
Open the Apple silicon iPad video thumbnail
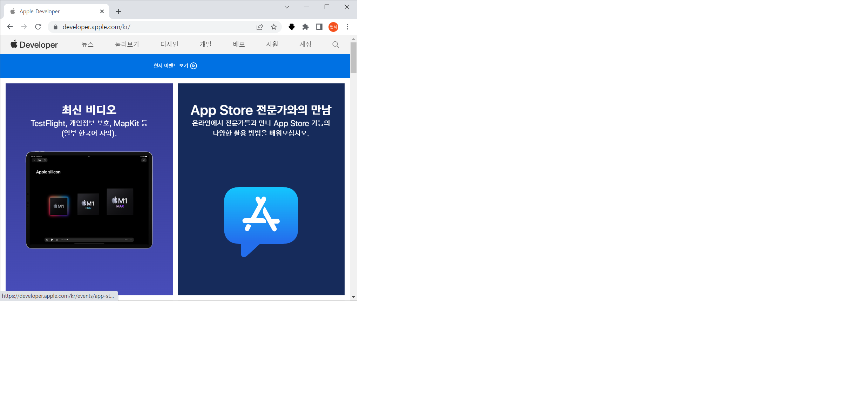coord(89,200)
